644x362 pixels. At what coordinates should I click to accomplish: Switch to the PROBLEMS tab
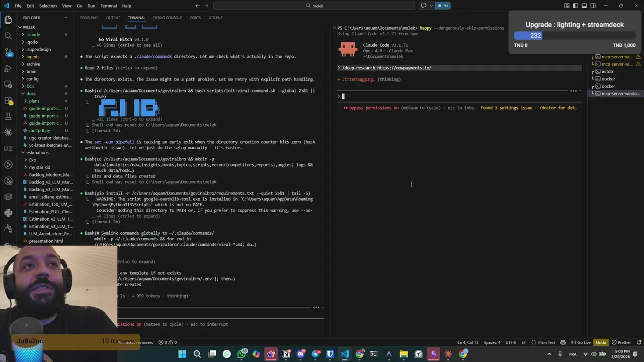click(89, 18)
